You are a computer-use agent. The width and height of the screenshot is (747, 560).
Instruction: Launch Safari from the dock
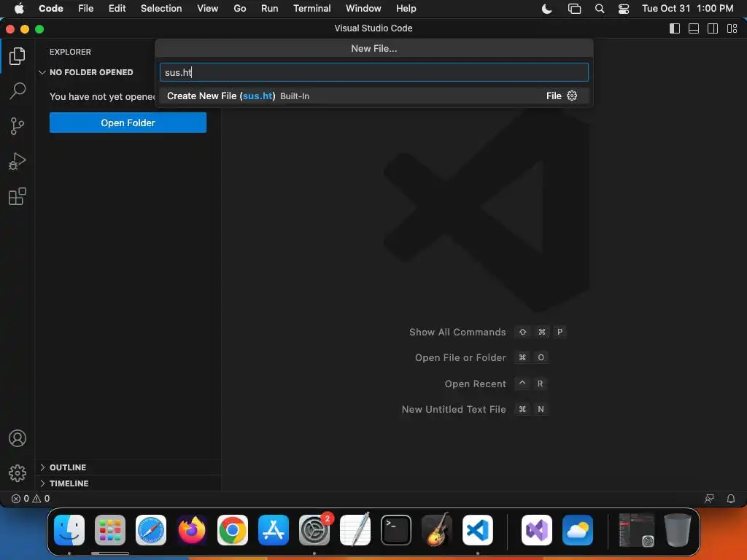151,529
